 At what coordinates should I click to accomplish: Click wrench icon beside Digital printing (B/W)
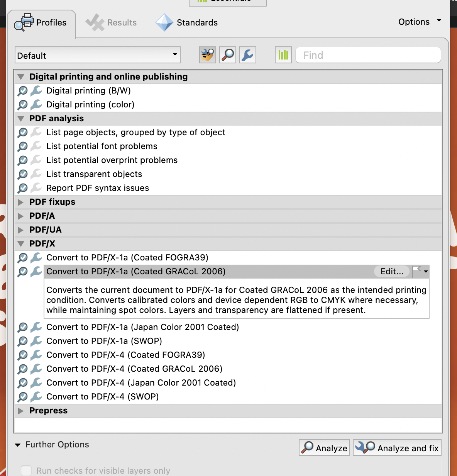36,91
